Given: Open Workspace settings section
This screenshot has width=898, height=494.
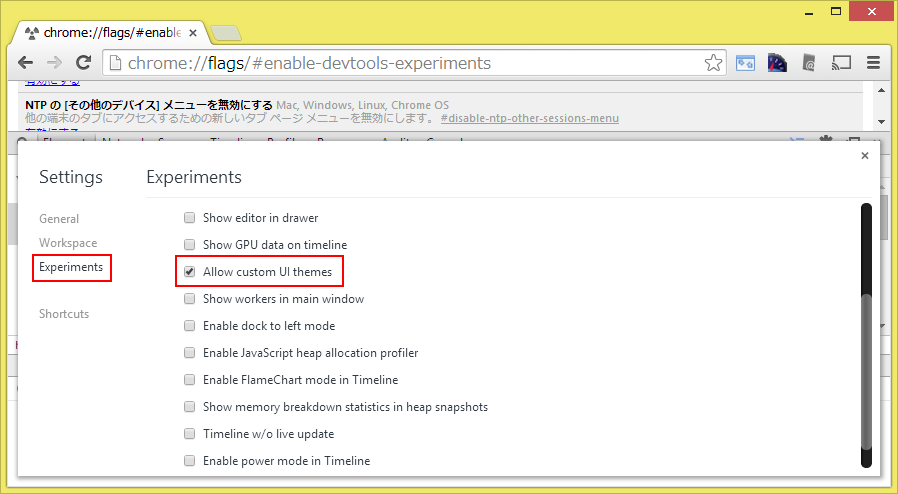Looking at the screenshot, I should coord(68,243).
